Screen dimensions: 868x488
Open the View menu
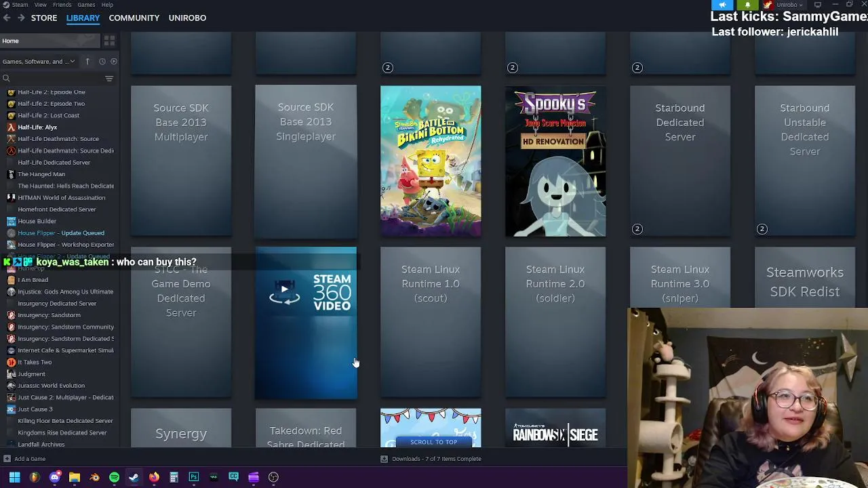coord(41,5)
